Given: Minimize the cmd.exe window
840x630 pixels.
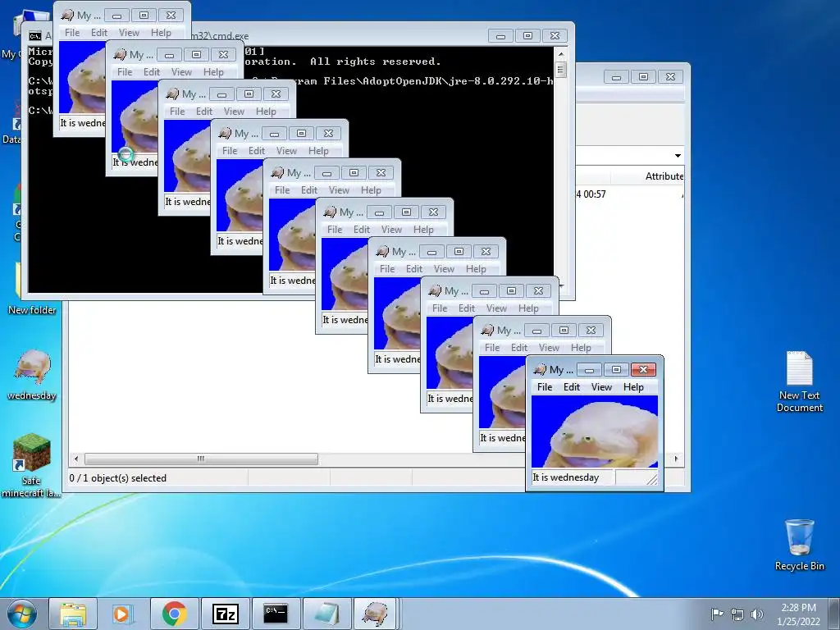Looking at the screenshot, I should (x=500, y=36).
